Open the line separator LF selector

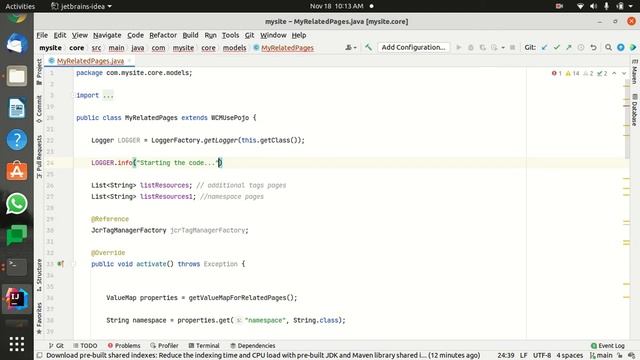523,356
